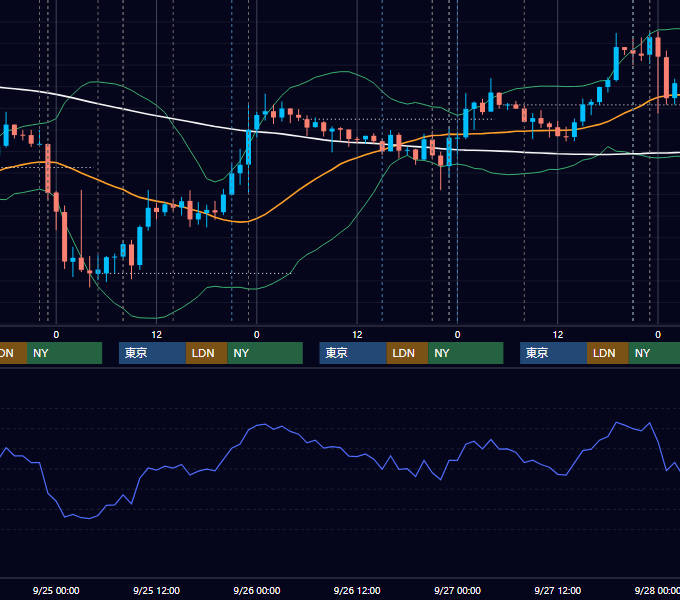Click the LDN session block for 9/26
This screenshot has height=600, width=680.
click(x=407, y=353)
